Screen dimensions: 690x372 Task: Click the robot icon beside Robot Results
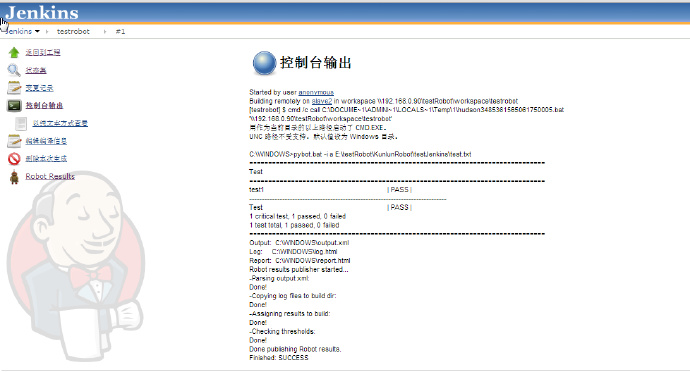(14, 177)
